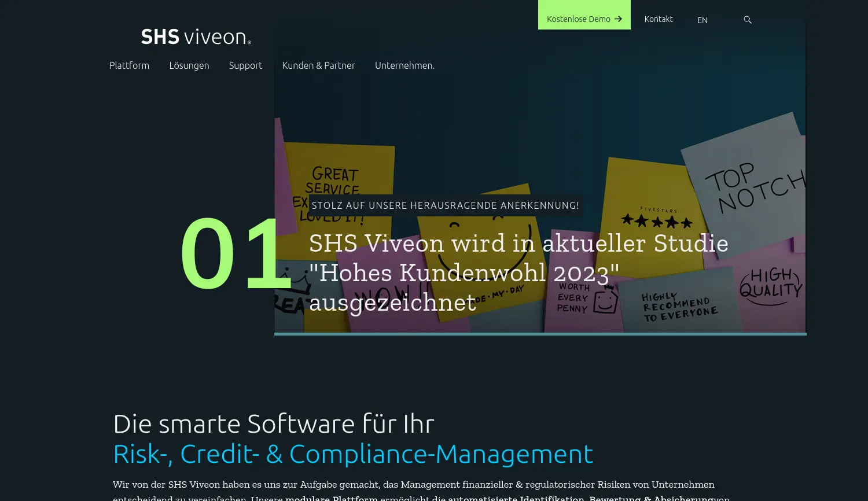Click the bold modulare Plattform text
The width and height of the screenshot is (868, 501).
click(330, 498)
